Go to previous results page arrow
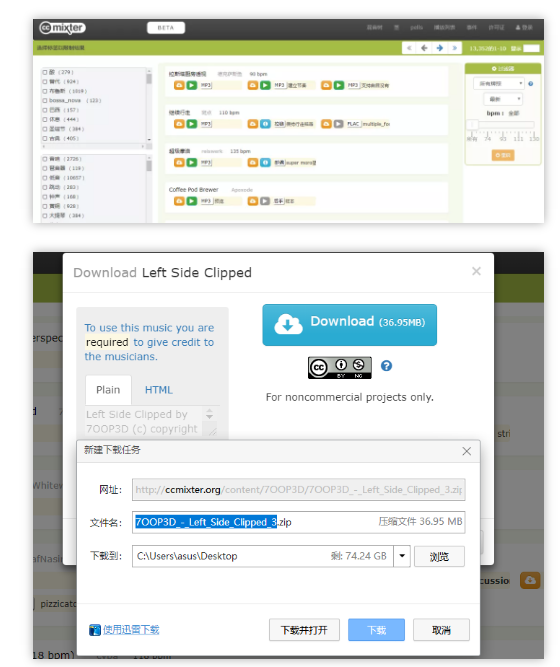This screenshot has width=560, height=667. (x=424, y=48)
